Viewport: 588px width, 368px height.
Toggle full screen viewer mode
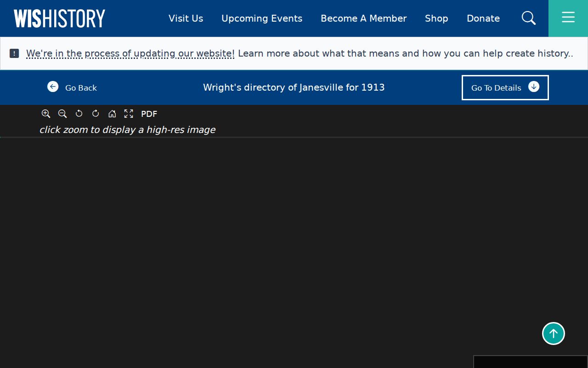pos(129,114)
